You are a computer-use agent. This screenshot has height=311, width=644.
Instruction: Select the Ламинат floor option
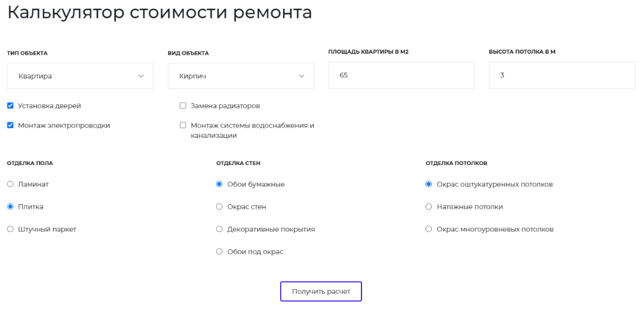tap(10, 184)
